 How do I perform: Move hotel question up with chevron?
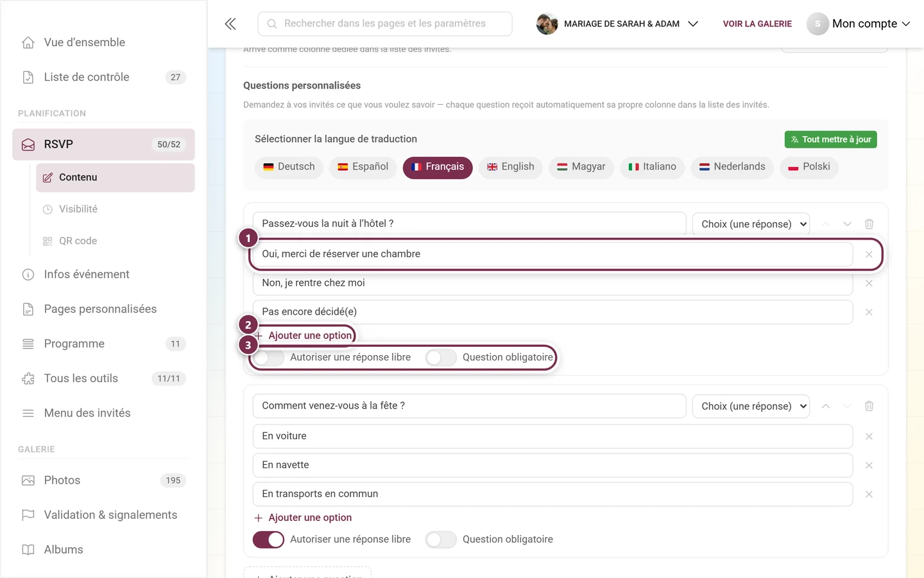tap(826, 224)
